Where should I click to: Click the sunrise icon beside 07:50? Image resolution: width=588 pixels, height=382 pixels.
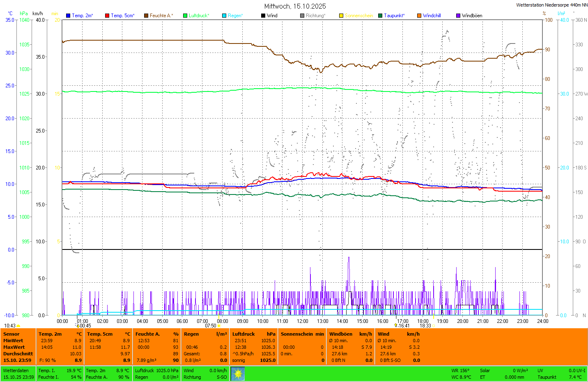(x=219, y=326)
